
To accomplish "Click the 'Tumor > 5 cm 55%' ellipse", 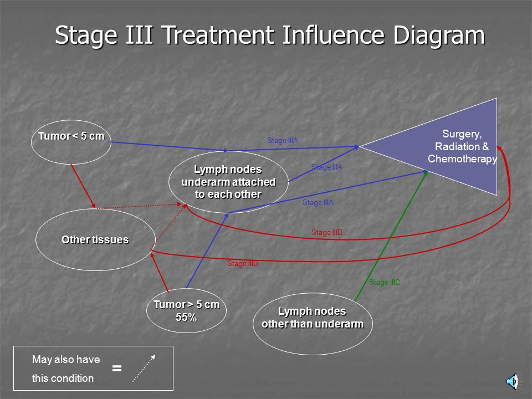I will [186, 310].
